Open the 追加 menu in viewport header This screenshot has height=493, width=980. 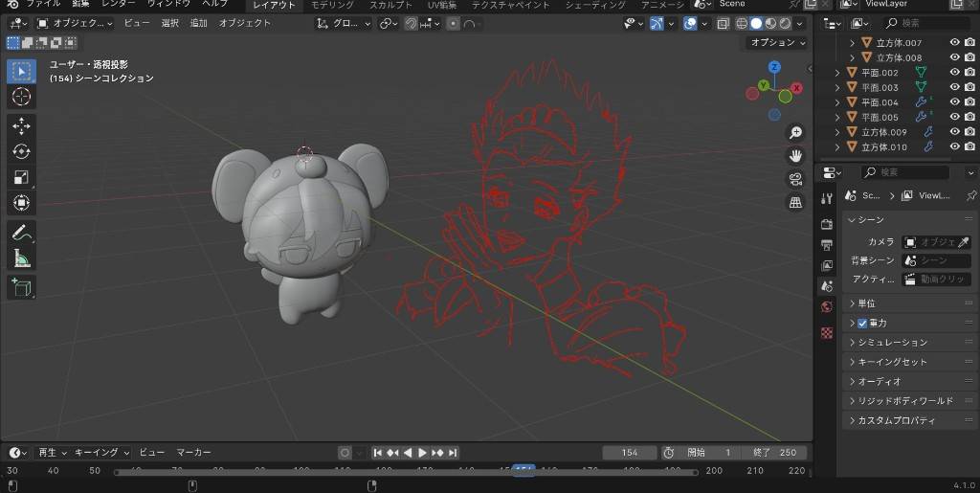(198, 23)
